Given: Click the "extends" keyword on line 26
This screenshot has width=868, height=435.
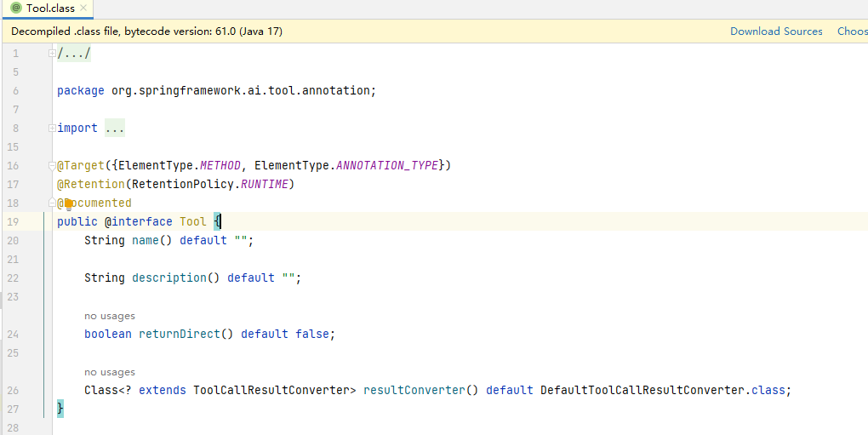Looking at the screenshot, I should click(x=163, y=390).
